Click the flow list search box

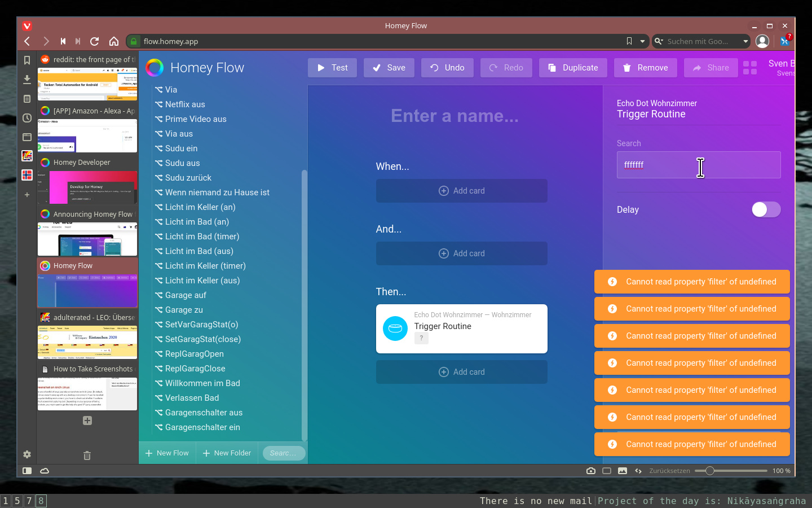click(284, 453)
